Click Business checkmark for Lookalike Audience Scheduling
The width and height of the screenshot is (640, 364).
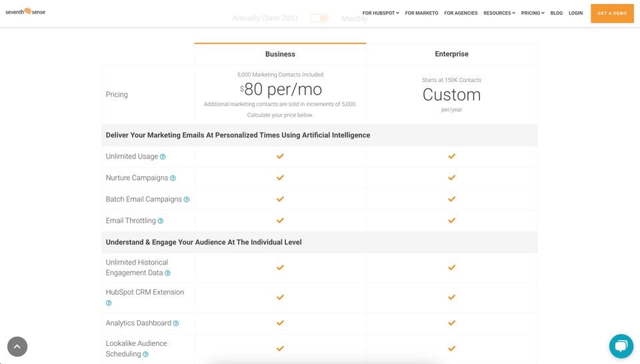280,349
